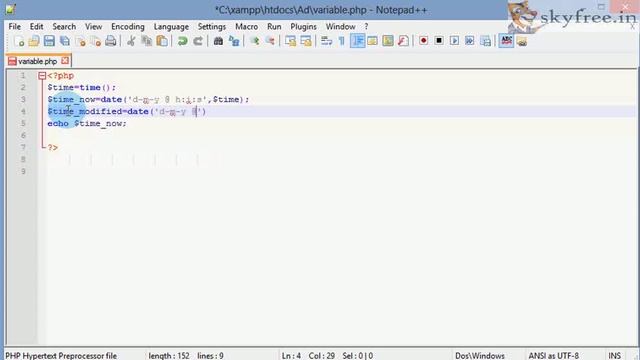The width and height of the screenshot is (640, 360).
Task: Click 'PHP Hypertext Preprocessor file' status text
Action: pyautogui.click(x=61, y=356)
